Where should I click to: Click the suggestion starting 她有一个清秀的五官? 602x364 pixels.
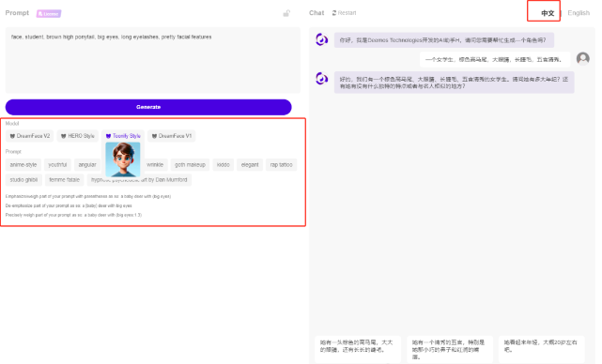click(x=450, y=349)
